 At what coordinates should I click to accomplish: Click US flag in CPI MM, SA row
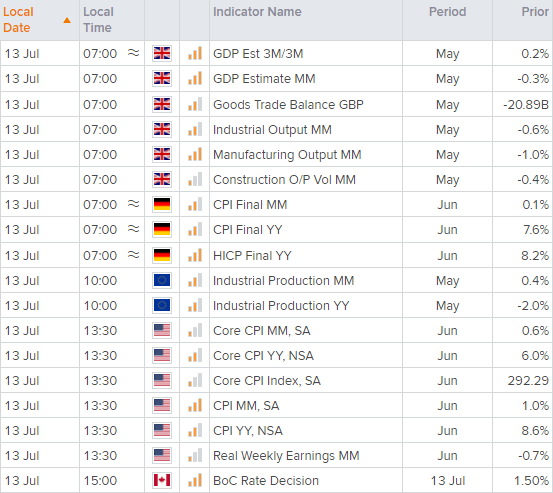point(162,406)
